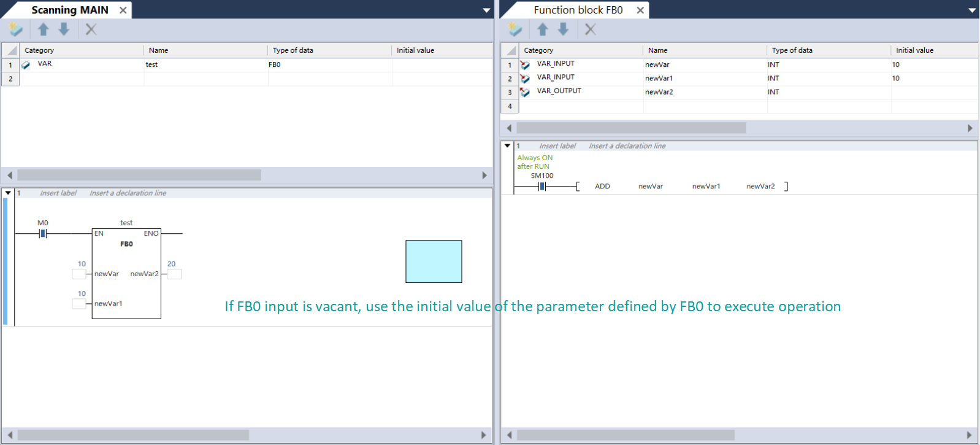The height and width of the screenshot is (445, 980).
Task: Click the new variable icon in FB0 toolbar
Action: click(x=515, y=29)
